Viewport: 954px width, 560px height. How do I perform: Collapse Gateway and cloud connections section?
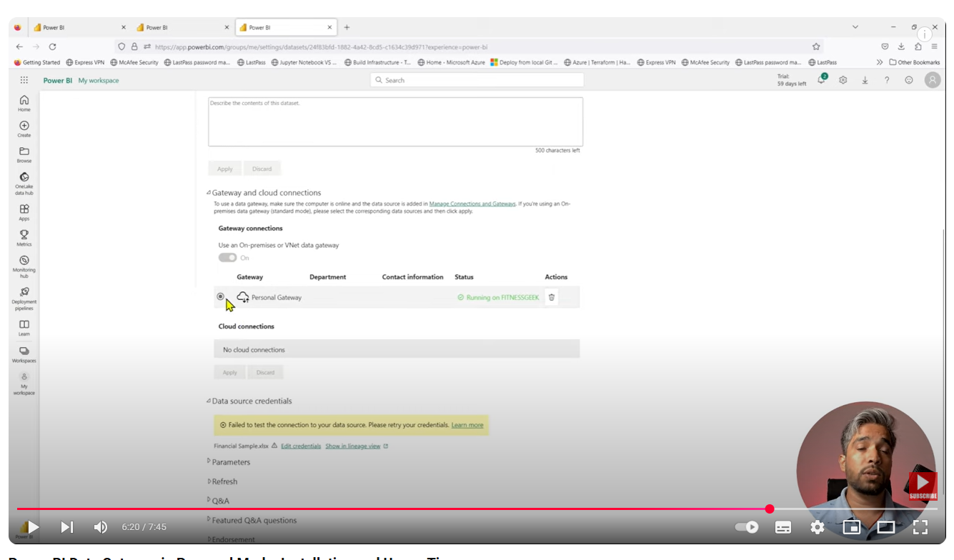(264, 193)
